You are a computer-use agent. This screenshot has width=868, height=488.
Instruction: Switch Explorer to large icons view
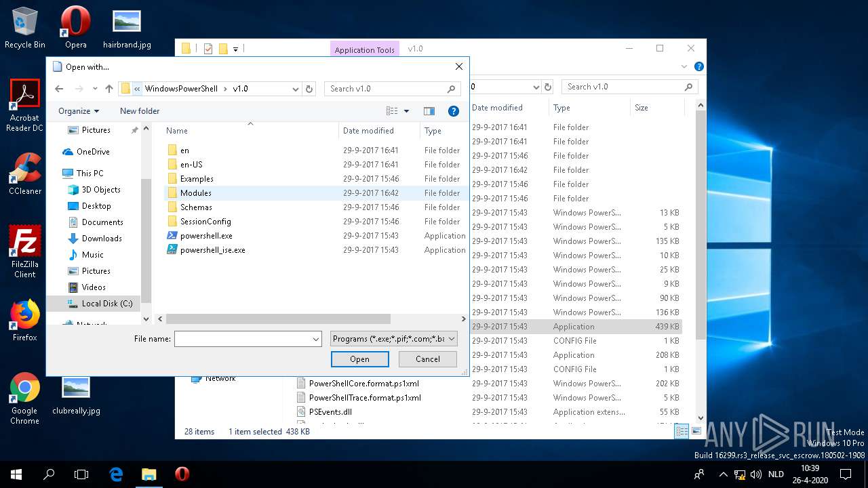[696, 431]
